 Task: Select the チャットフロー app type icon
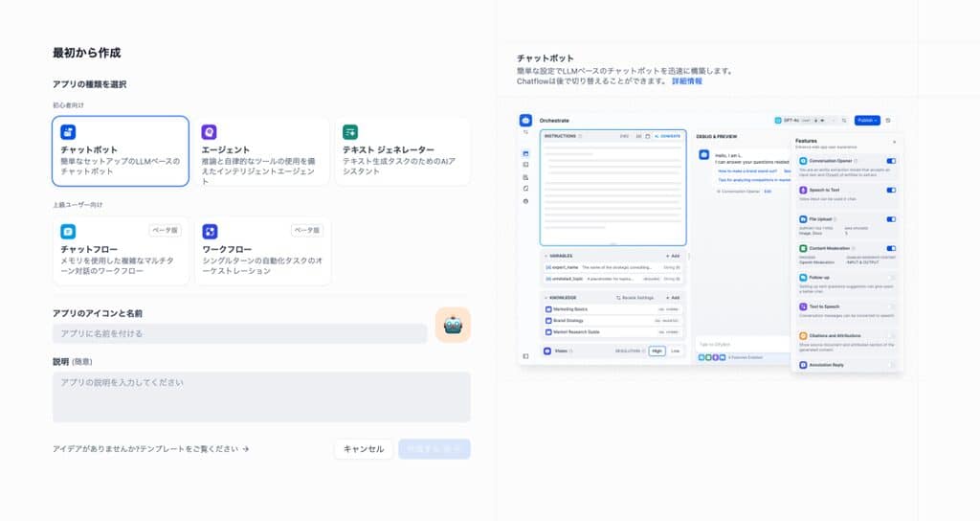(68, 232)
